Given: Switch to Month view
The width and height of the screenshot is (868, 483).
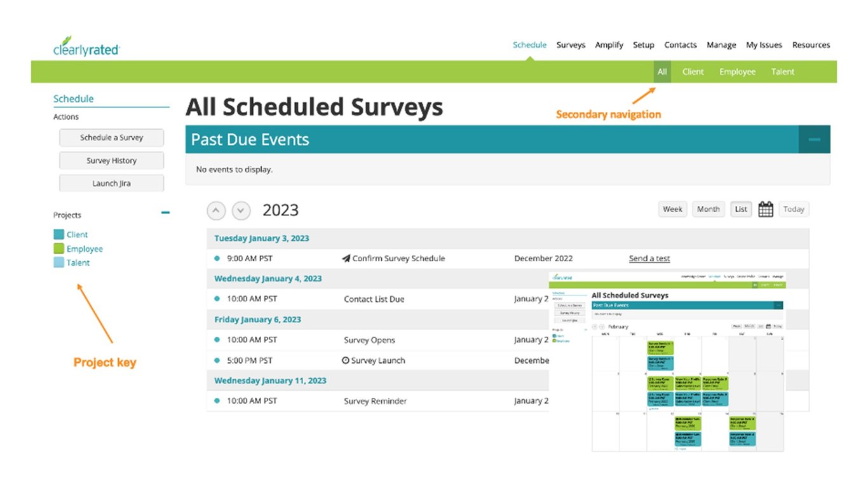Looking at the screenshot, I should [x=708, y=209].
